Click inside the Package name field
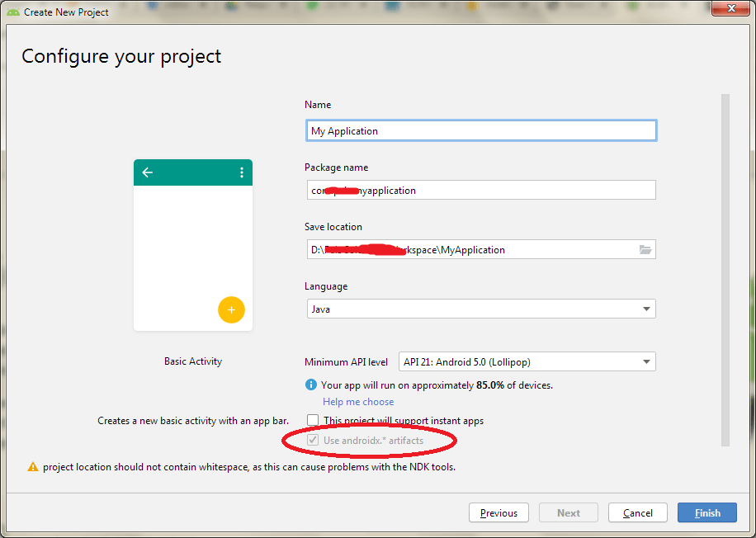This screenshot has height=538, width=756. 481,190
